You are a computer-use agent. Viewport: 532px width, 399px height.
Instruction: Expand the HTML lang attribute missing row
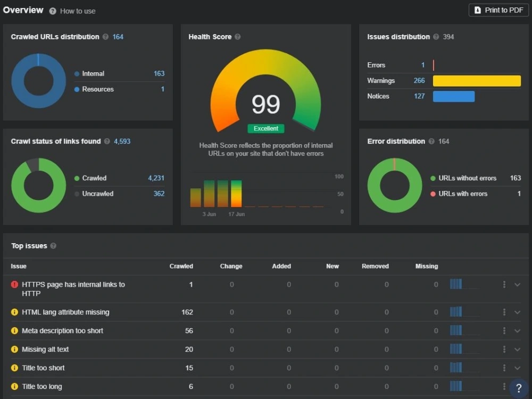(x=517, y=312)
